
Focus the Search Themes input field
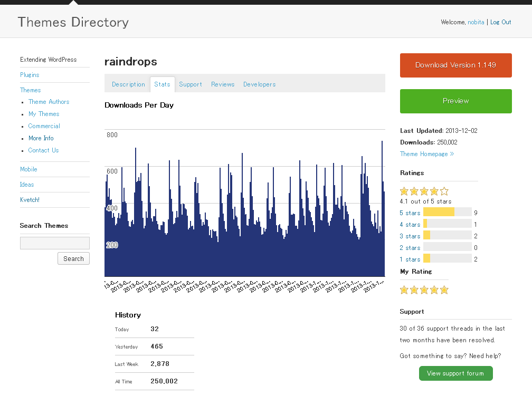55,243
